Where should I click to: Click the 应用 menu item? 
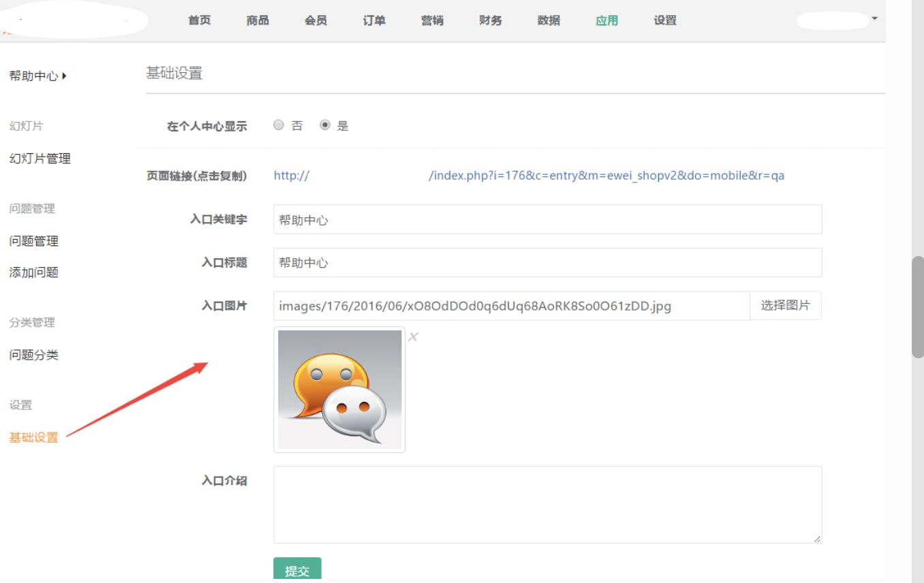(607, 20)
